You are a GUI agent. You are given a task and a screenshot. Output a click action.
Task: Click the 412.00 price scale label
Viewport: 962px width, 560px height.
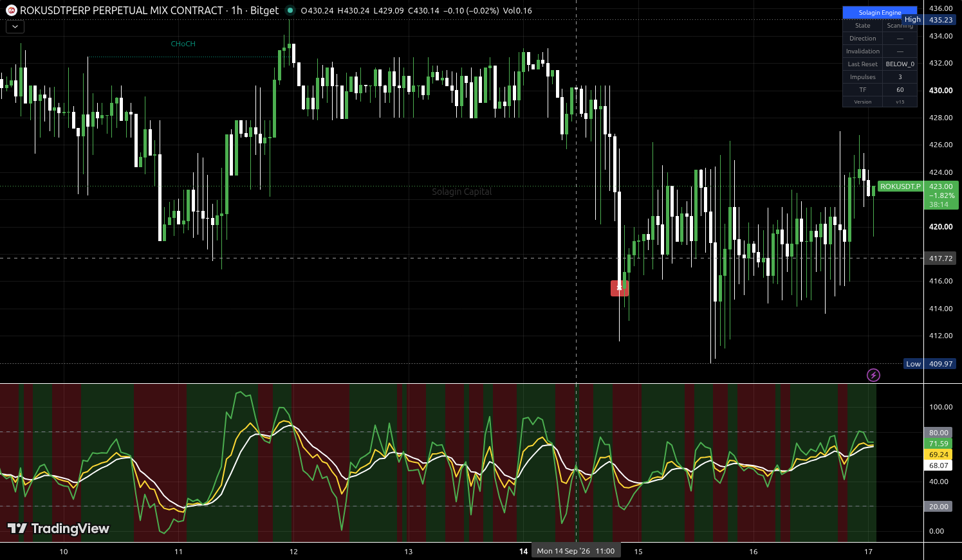[x=940, y=336]
